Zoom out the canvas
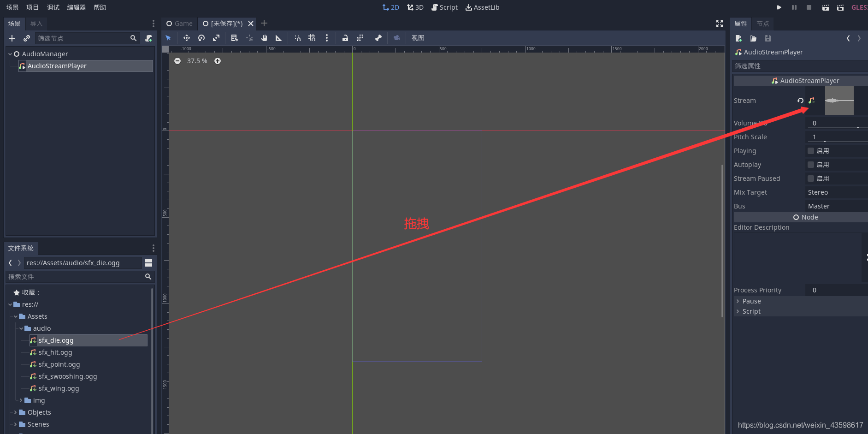Viewport: 868px width, 434px height. coord(177,61)
